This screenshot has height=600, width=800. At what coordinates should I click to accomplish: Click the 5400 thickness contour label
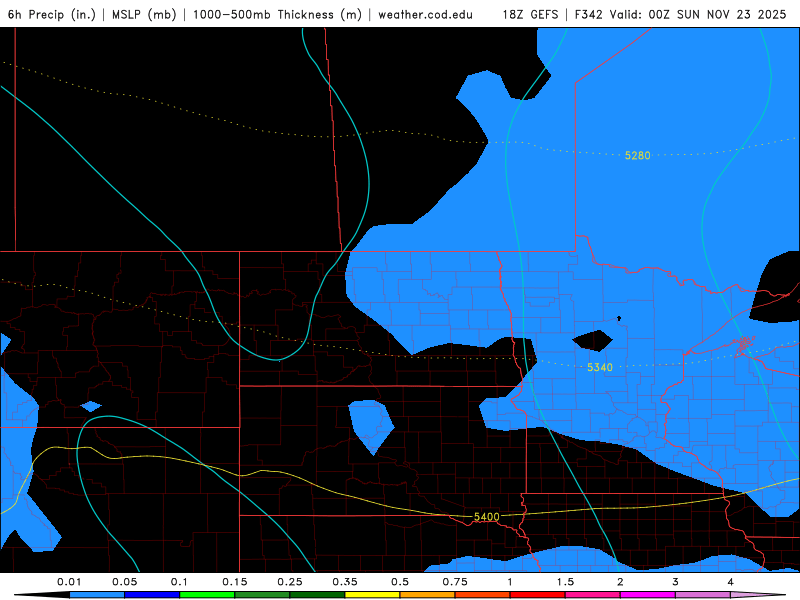(487, 517)
